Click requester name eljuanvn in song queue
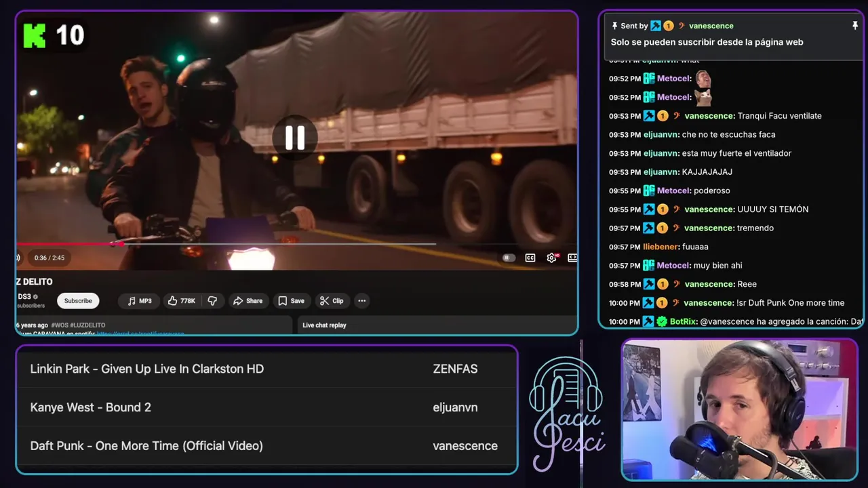The height and width of the screenshot is (488, 868). [x=455, y=407]
